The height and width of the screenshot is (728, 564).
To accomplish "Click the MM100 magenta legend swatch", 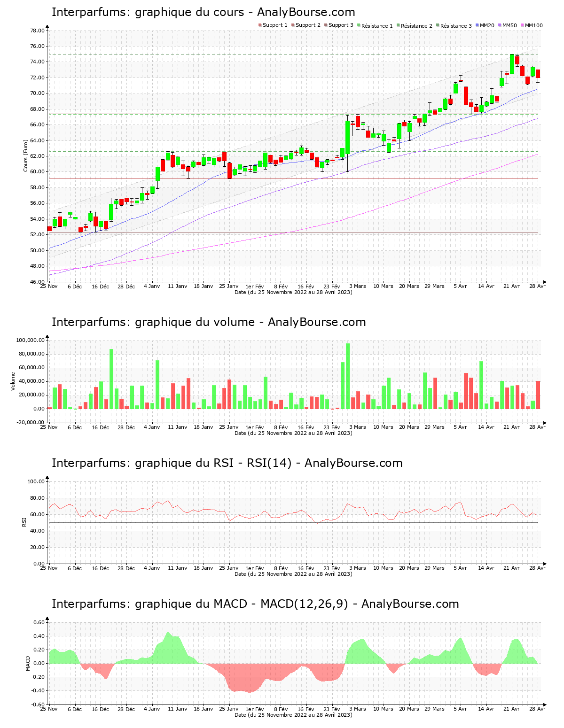I will click(522, 25).
